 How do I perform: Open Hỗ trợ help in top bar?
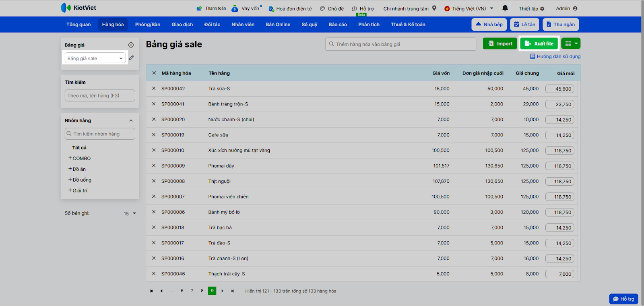coord(363,8)
